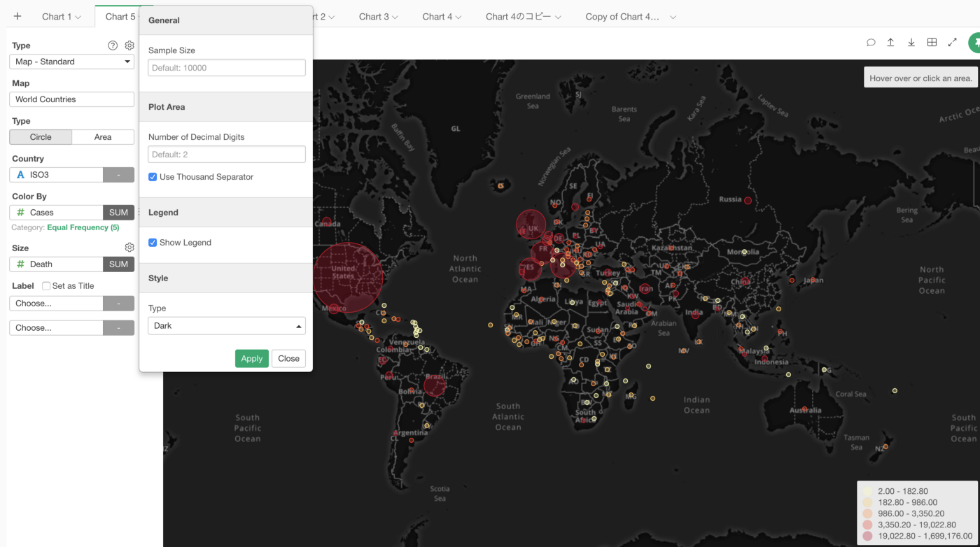Viewport: 980px width, 547px height.
Task: Uncheck Use Thousand Separator
Action: [153, 177]
